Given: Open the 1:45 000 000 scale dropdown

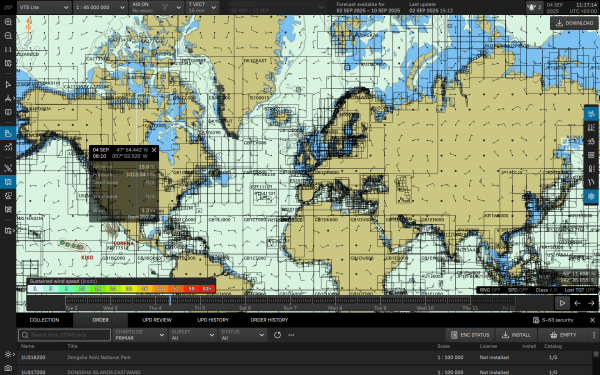Looking at the screenshot, I should pyautogui.click(x=100, y=7).
